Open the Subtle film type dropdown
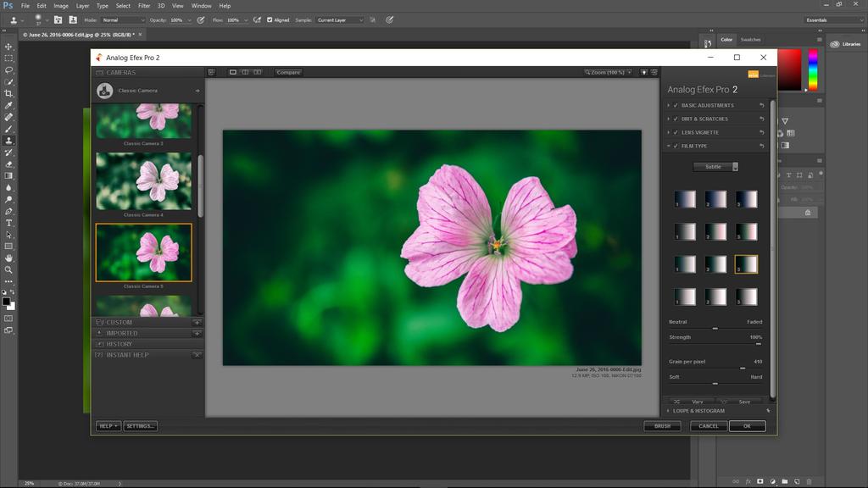The height and width of the screenshot is (488, 868). click(x=715, y=167)
